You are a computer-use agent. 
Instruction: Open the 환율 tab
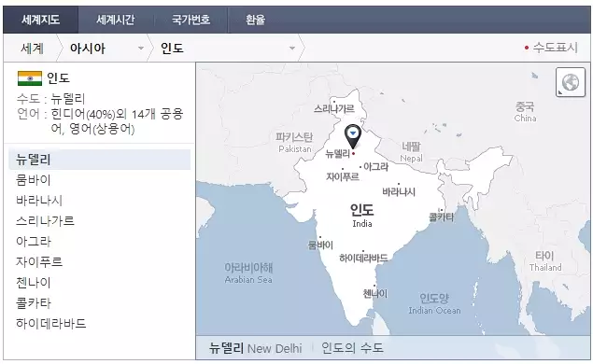255,20
